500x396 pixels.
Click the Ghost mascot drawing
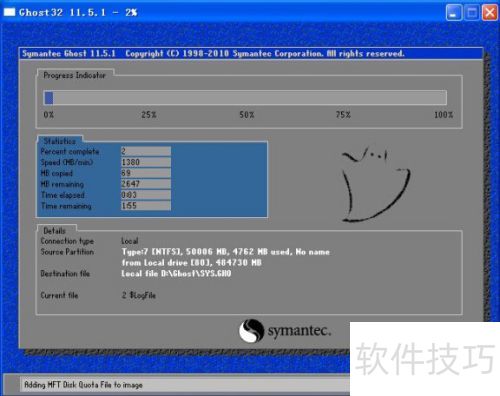(376, 185)
